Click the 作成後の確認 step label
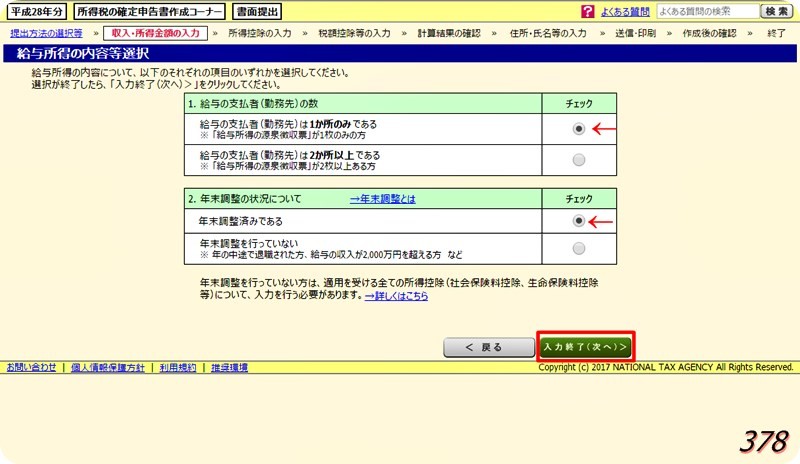Screen dimensions: 800x464 (x=709, y=33)
